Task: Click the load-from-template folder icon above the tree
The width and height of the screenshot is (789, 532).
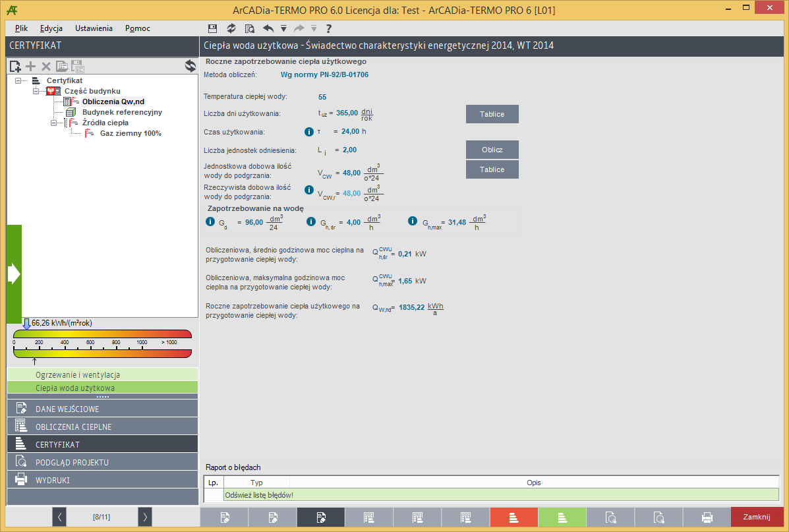Action: click(x=62, y=66)
